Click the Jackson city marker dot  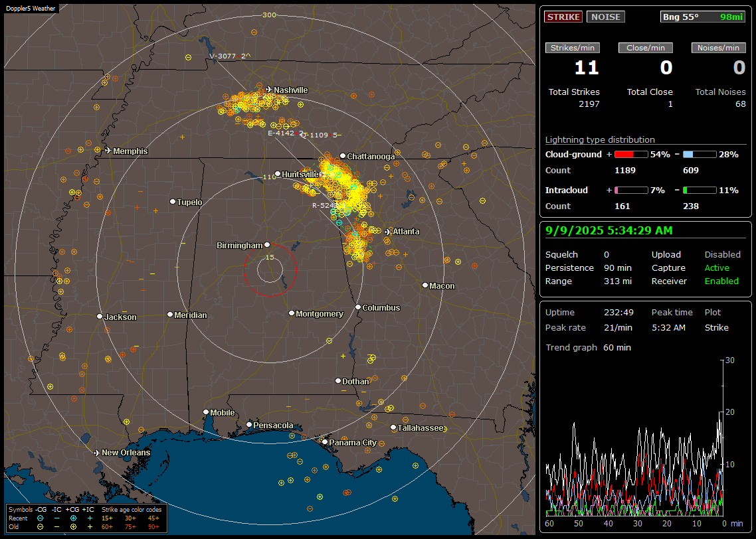pos(100,317)
